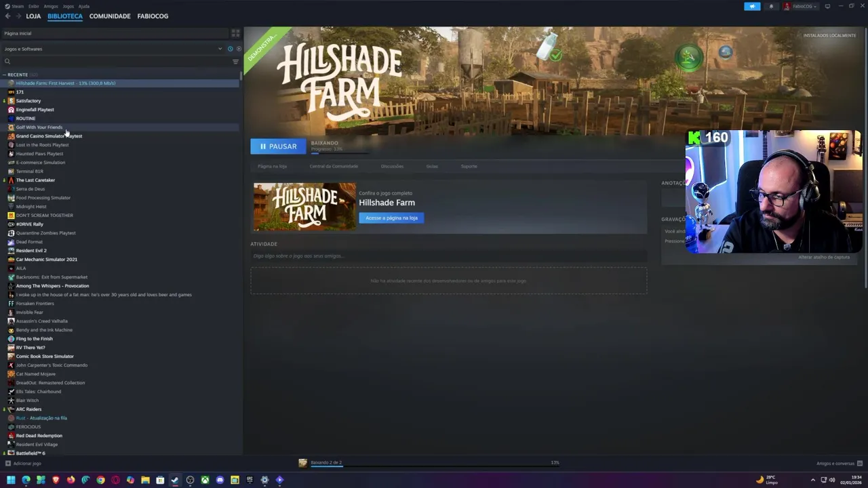
Task: Open the announcements megaphone button
Action: coord(752,6)
